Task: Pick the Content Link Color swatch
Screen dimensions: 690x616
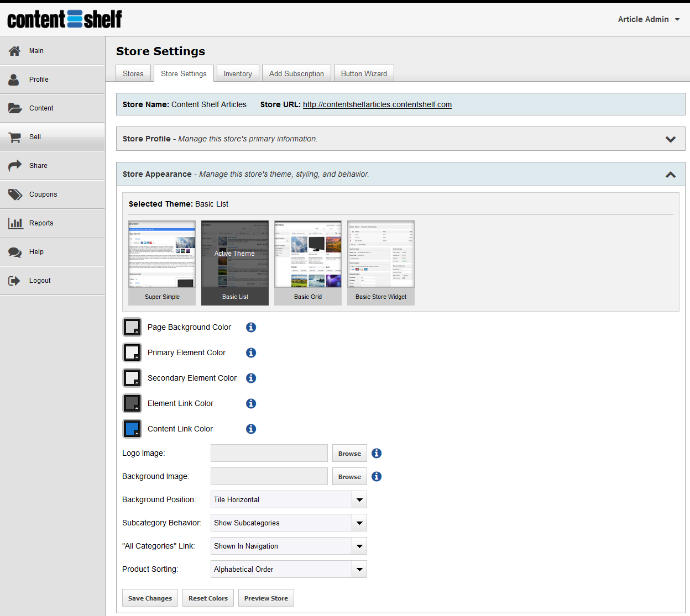Action: click(132, 429)
